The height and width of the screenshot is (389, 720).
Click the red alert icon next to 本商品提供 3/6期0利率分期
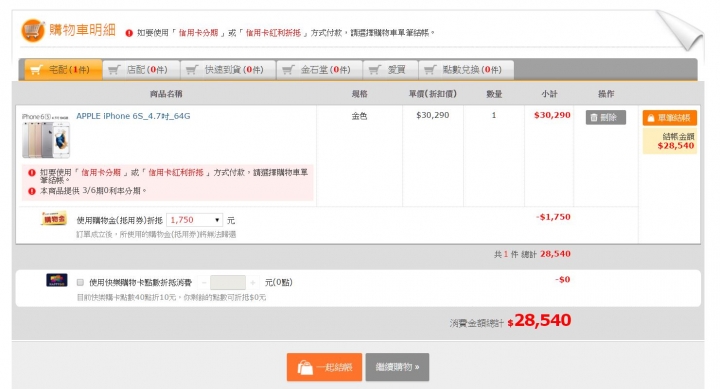point(32,191)
